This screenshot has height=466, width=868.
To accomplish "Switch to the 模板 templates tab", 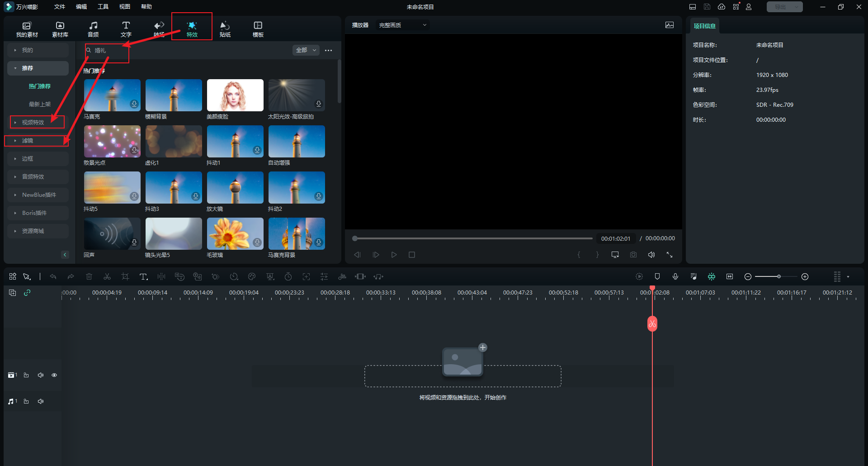I will (x=258, y=29).
